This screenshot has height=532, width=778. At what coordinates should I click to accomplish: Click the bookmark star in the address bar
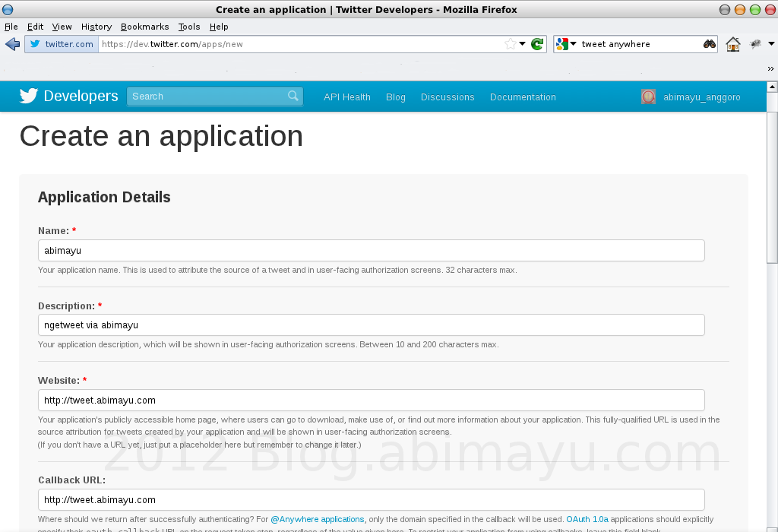click(x=512, y=44)
